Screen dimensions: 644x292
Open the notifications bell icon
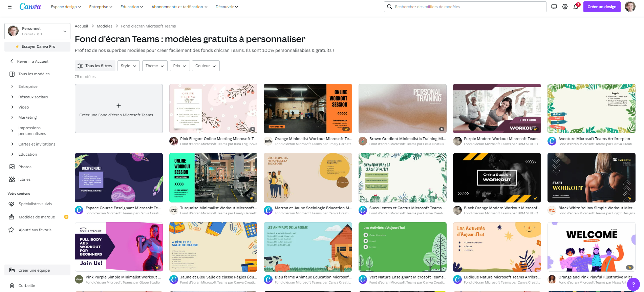point(576,7)
